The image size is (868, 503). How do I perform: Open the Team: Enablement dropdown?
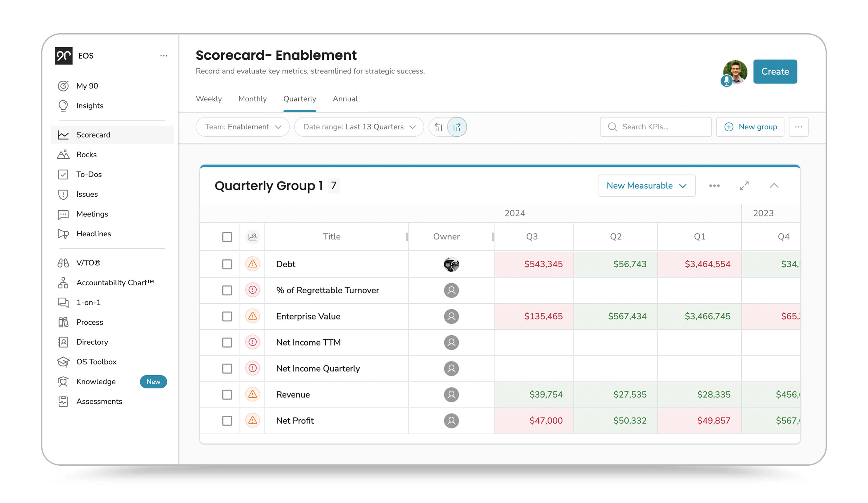click(242, 127)
